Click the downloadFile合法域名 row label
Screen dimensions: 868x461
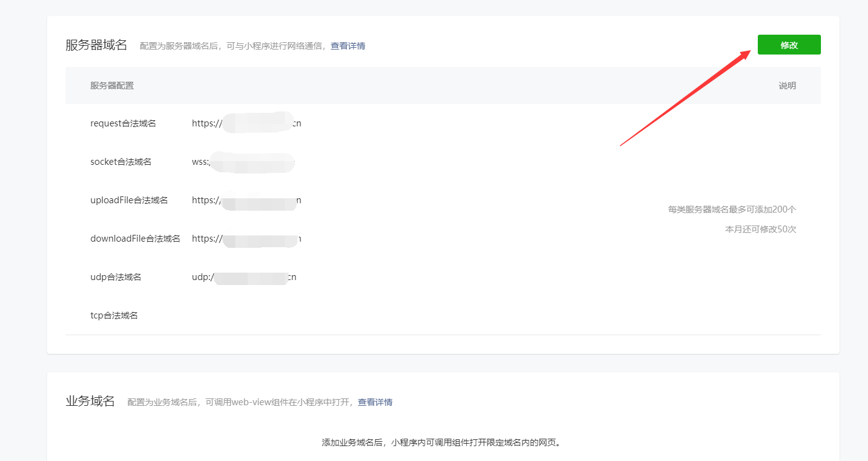135,239
